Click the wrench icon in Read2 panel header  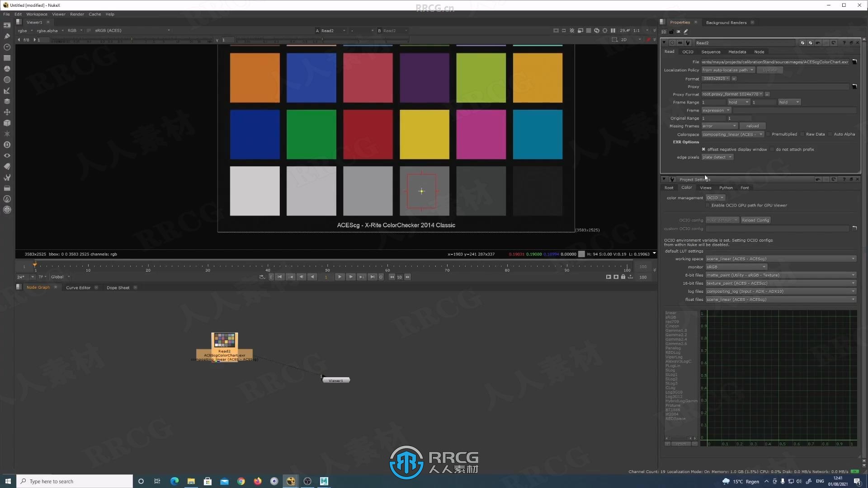click(x=688, y=43)
